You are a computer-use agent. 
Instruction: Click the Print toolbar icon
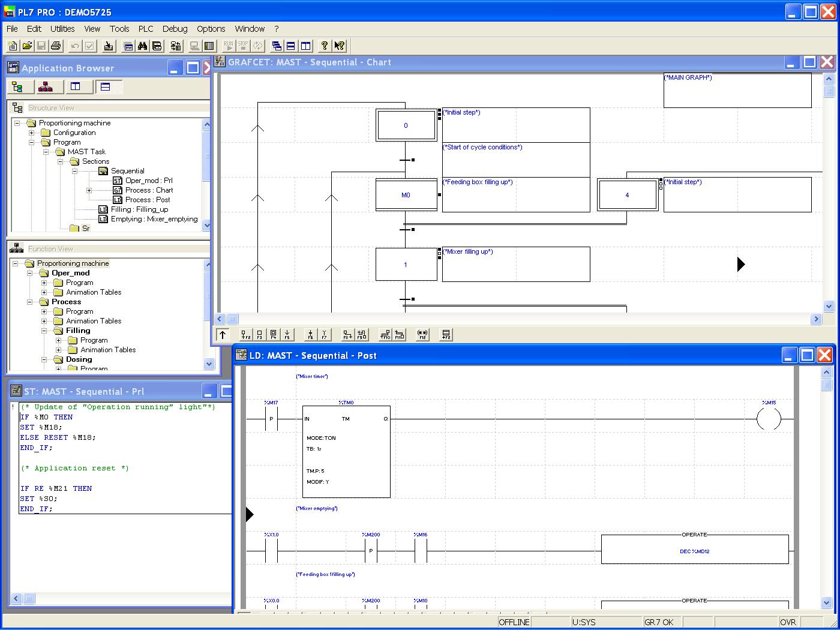click(56, 46)
